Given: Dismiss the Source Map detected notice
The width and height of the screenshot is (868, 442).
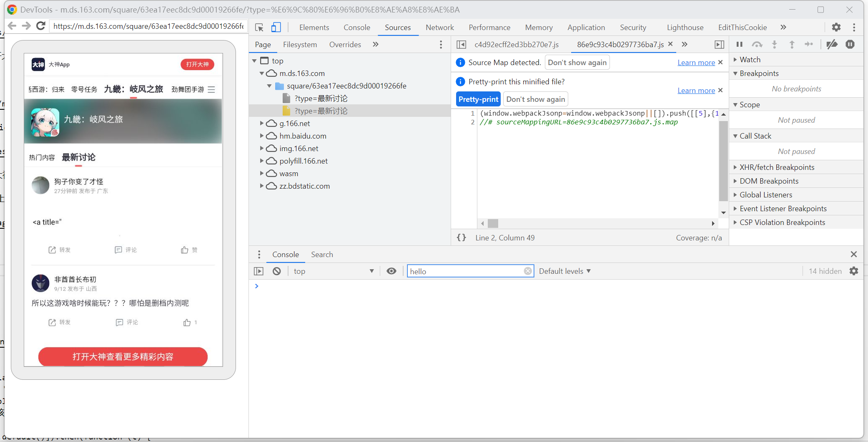Looking at the screenshot, I should tap(720, 62).
